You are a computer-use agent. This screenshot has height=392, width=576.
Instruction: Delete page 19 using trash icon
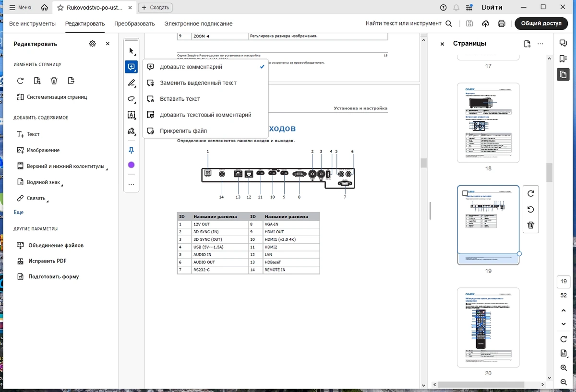(x=530, y=225)
